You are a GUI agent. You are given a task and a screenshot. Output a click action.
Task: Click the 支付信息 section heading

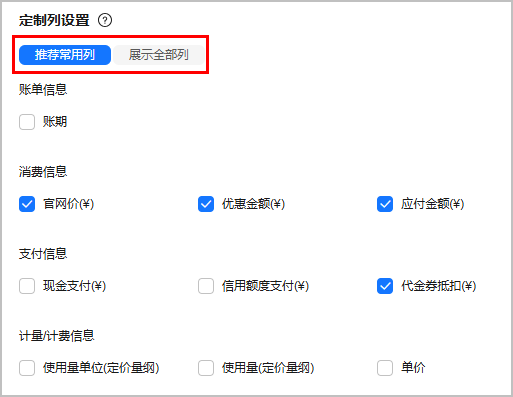tap(43, 254)
